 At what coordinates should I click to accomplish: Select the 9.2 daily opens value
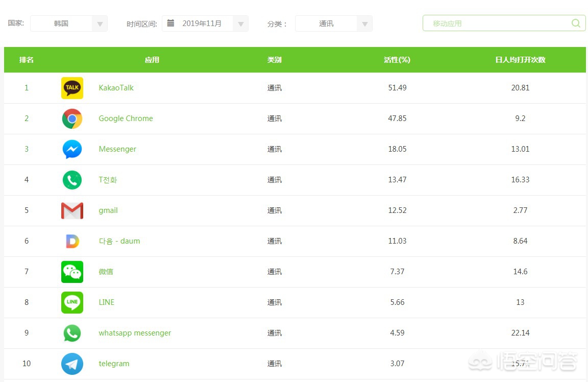520,118
